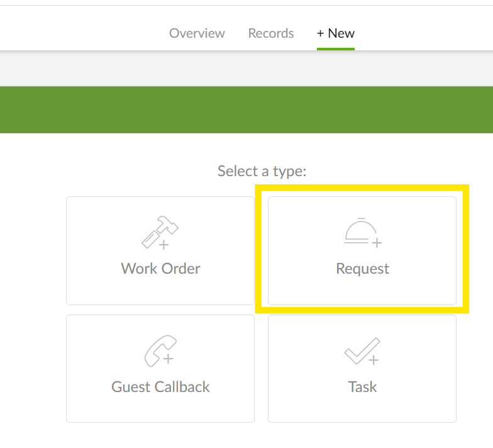Click the plus sign beside the phone icon
The width and height of the screenshot is (493, 448).
coord(168,359)
